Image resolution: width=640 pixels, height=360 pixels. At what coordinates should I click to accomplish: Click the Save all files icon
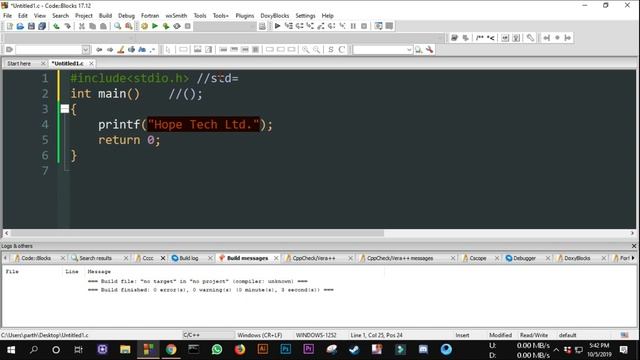click(42, 26)
